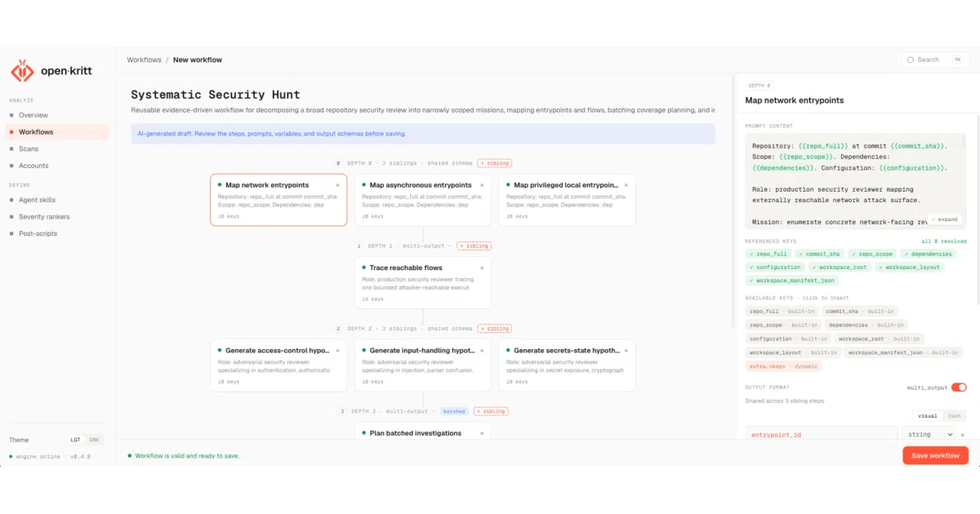The image size is (980, 514).
Task: Add a sibling at depth 1
Action: [x=473, y=246]
